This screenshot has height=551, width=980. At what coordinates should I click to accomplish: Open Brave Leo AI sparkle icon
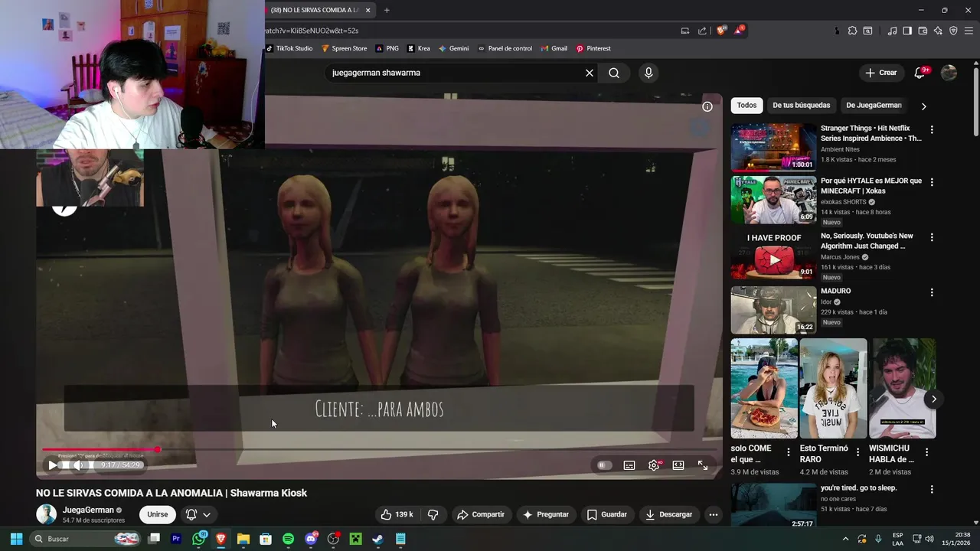[x=938, y=31]
